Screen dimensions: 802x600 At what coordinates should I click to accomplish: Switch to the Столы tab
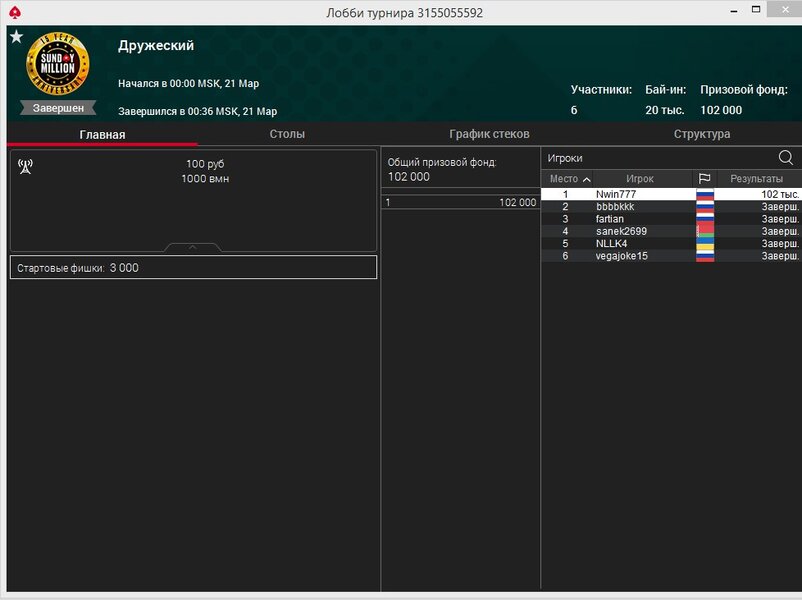pos(287,134)
